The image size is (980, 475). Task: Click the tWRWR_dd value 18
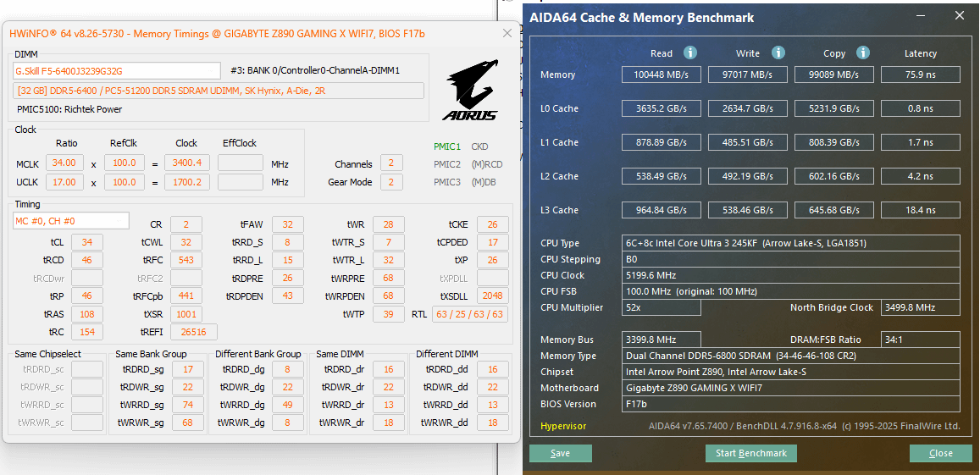click(x=492, y=423)
